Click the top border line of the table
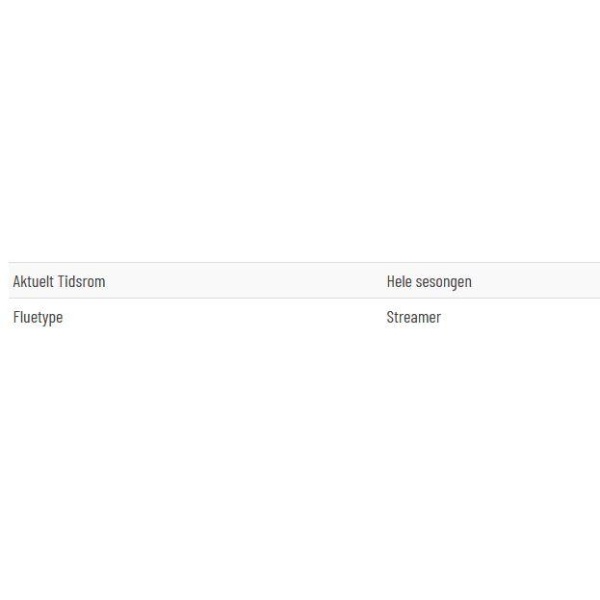This screenshot has width=600, height=600. 304,263
